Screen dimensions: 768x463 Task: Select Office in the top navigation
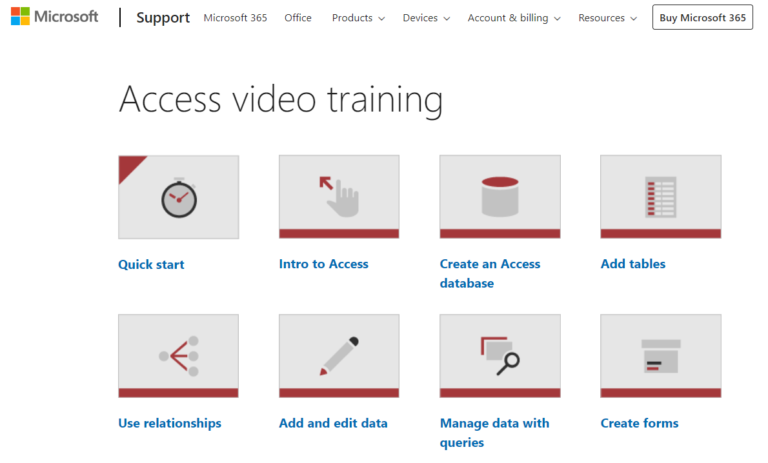[x=298, y=18]
